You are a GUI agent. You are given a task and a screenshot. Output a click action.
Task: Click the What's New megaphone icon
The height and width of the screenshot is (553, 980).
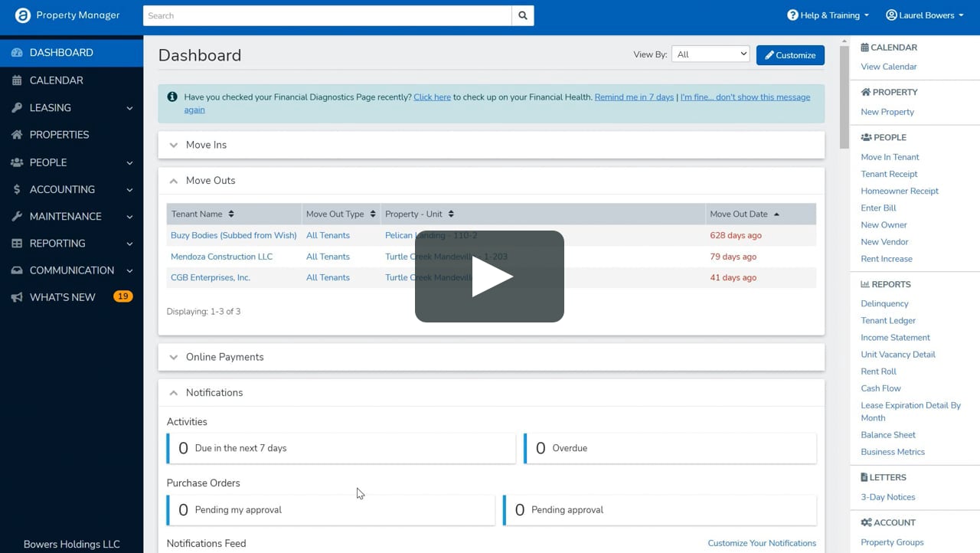point(17,297)
